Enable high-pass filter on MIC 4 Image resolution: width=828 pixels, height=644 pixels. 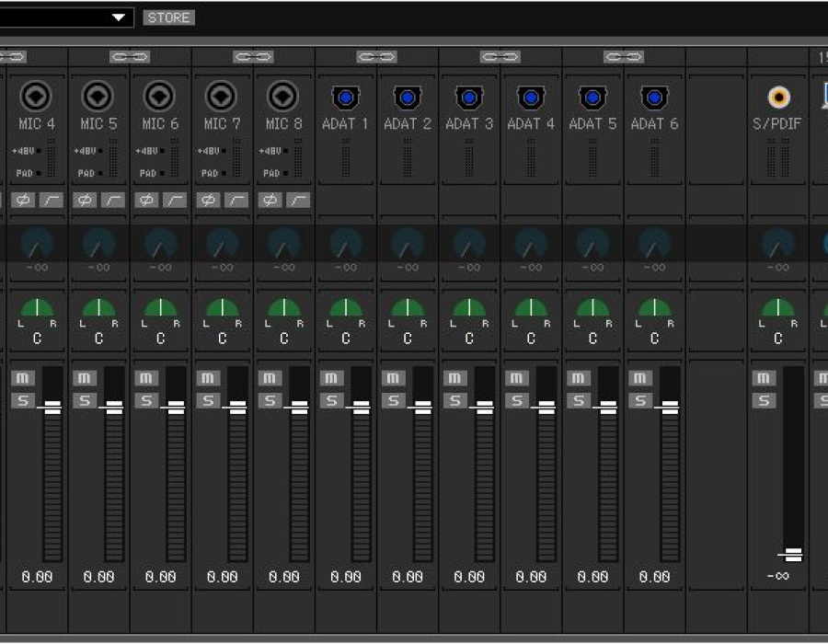pyautogui.click(x=52, y=200)
